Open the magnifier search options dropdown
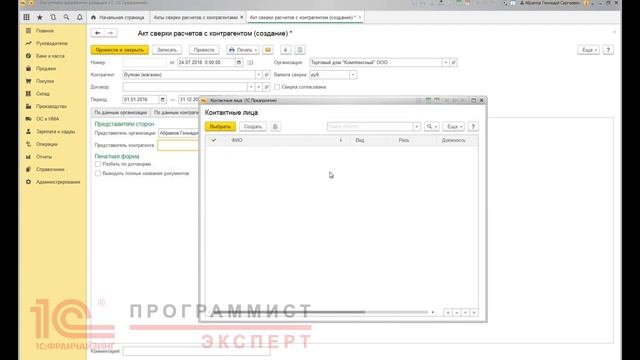 tap(432, 127)
